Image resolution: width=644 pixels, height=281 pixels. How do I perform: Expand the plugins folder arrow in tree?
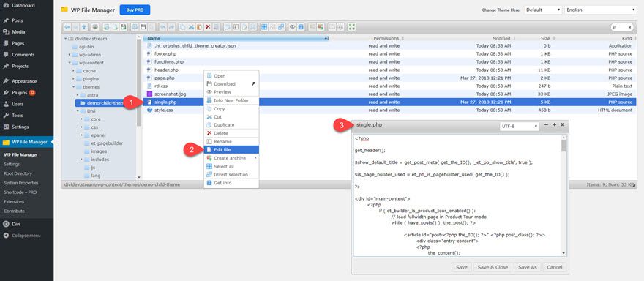click(x=73, y=79)
